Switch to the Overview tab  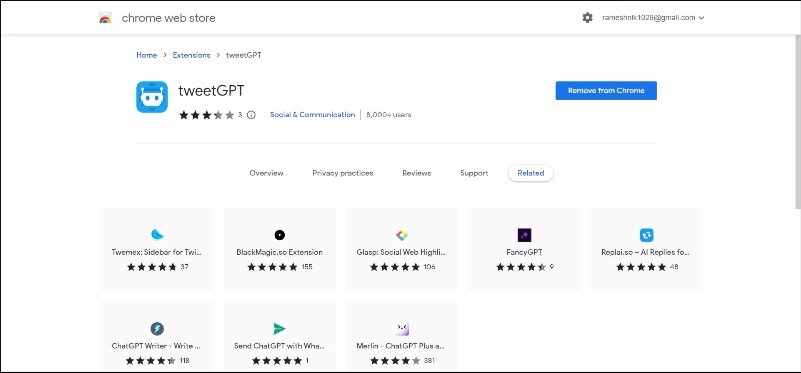pos(266,173)
